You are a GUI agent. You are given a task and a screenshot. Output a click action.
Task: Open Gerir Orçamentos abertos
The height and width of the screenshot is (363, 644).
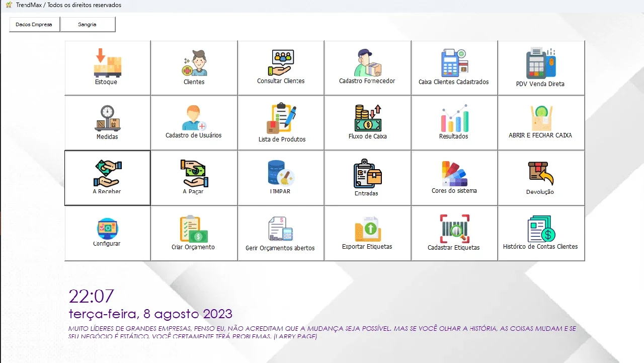(281, 233)
